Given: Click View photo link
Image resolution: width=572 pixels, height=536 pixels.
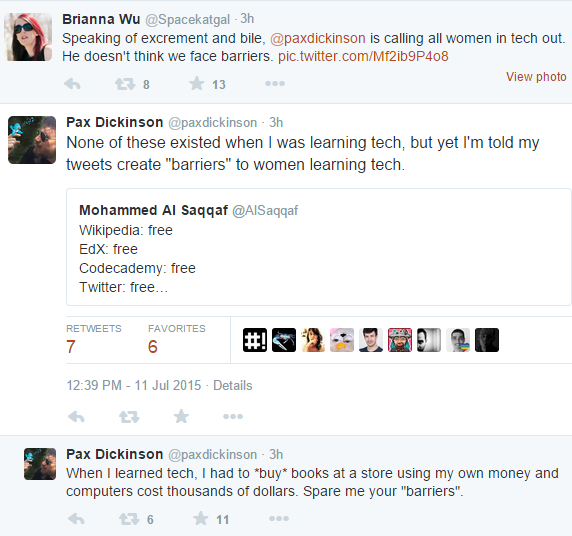Looking at the screenshot, I should (536, 77).
